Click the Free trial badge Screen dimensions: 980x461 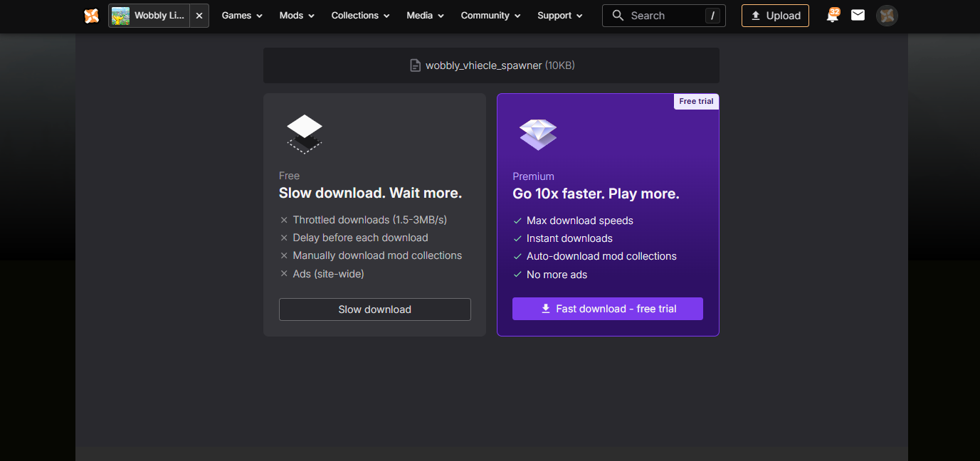[696, 102]
